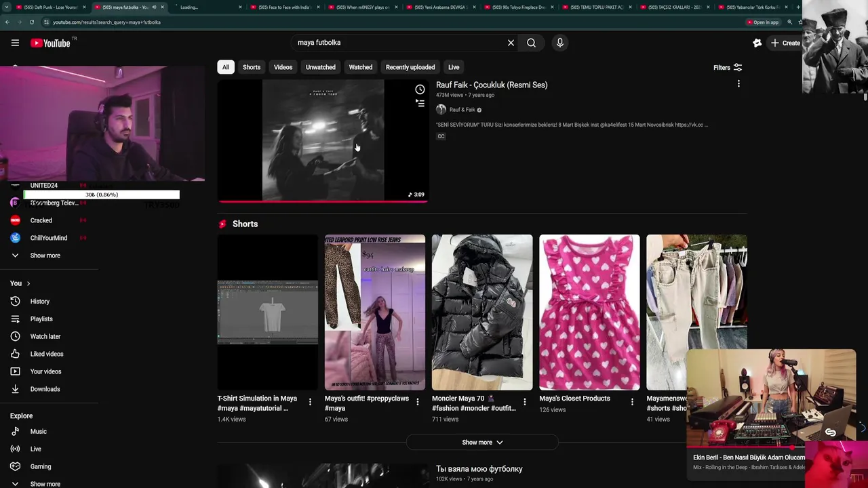
Task: Open Rauf Faik Çocukluk video thumbnail
Action: pos(323,140)
